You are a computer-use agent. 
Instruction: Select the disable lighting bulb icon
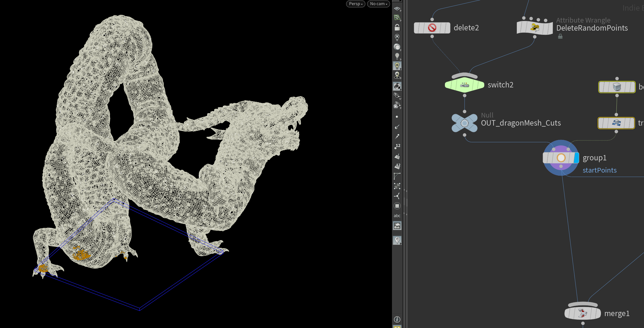397,37
